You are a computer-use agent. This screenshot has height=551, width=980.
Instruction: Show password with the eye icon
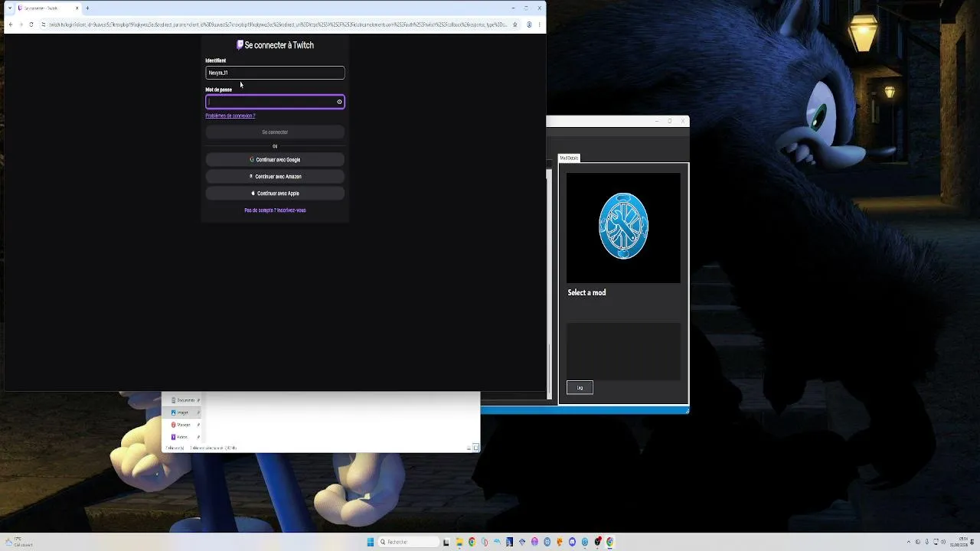point(339,102)
